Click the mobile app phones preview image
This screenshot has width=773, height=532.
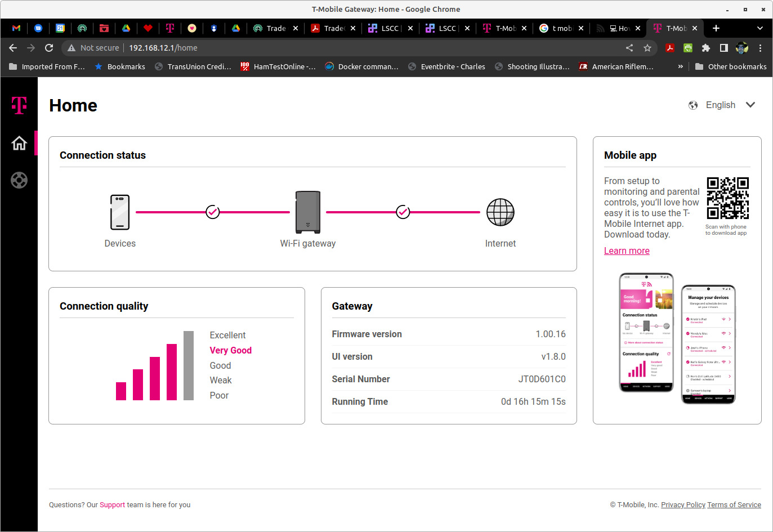click(x=677, y=338)
